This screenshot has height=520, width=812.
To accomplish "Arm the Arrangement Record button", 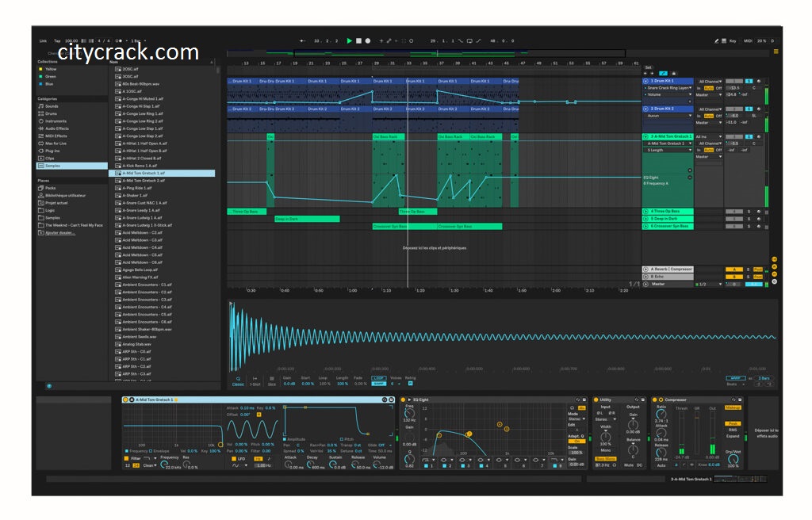I will tap(368, 40).
